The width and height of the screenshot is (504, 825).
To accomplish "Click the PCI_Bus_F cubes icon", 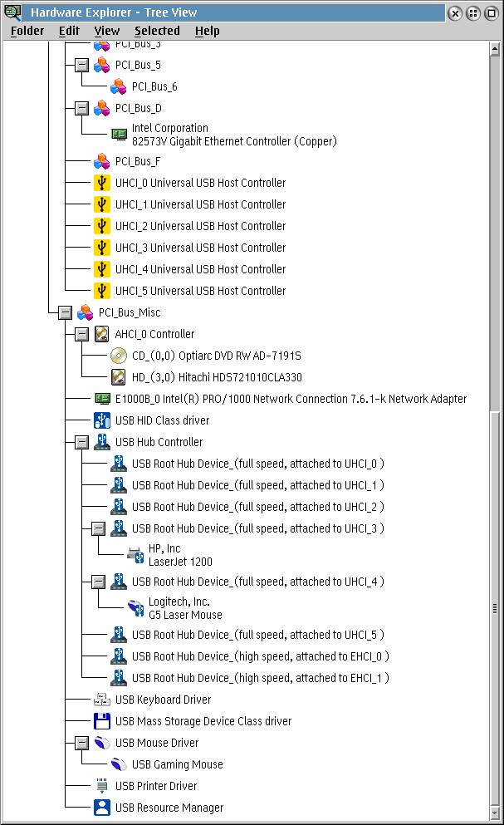I will 101,161.
